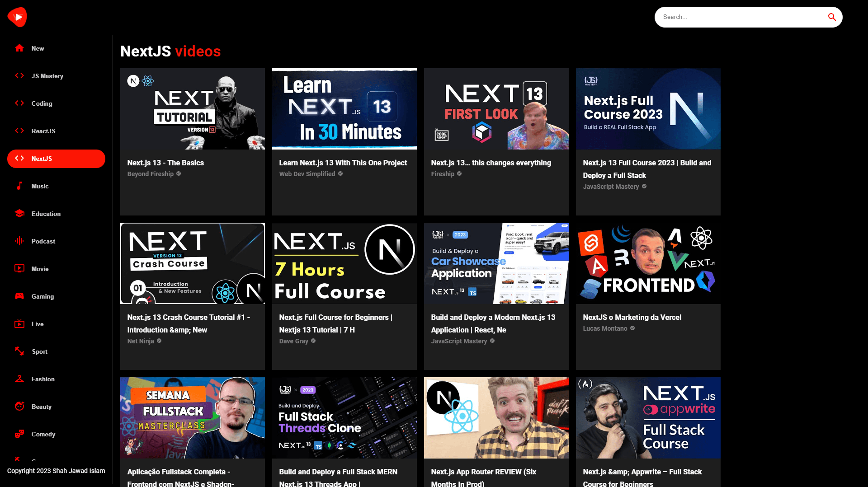The image size is (868, 487).
Task: Open the 7 Hours Full Course thumbnail
Action: pyautogui.click(x=344, y=263)
